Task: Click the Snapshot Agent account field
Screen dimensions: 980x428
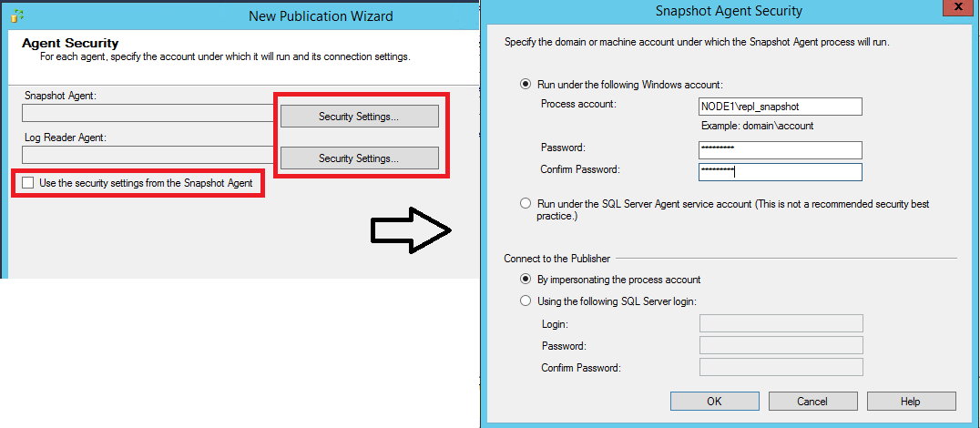Action: pyautogui.click(x=148, y=113)
